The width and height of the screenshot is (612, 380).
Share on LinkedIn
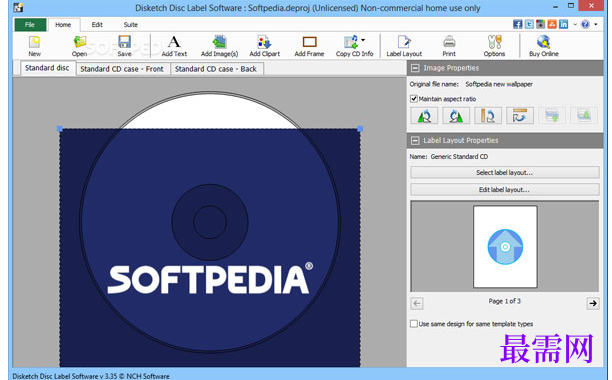[x=563, y=24]
